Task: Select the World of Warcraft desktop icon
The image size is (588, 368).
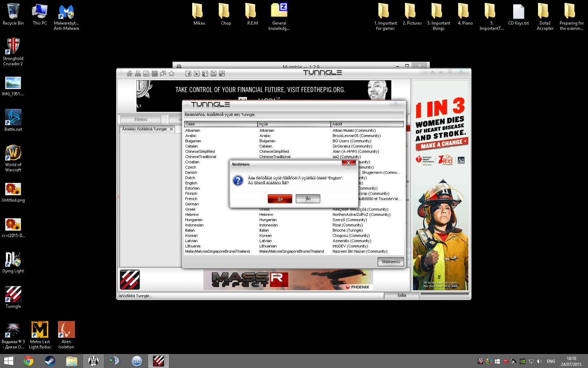Action: (13, 158)
